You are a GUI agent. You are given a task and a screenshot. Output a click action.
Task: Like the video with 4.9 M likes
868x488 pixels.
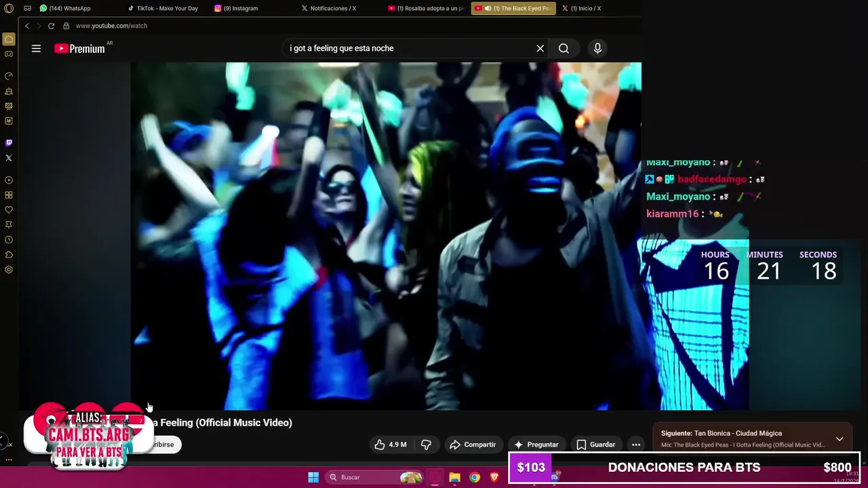[391, 445]
